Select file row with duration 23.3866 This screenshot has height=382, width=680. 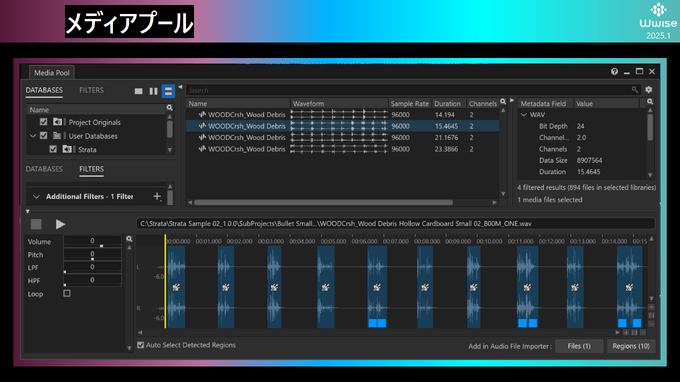(x=342, y=149)
